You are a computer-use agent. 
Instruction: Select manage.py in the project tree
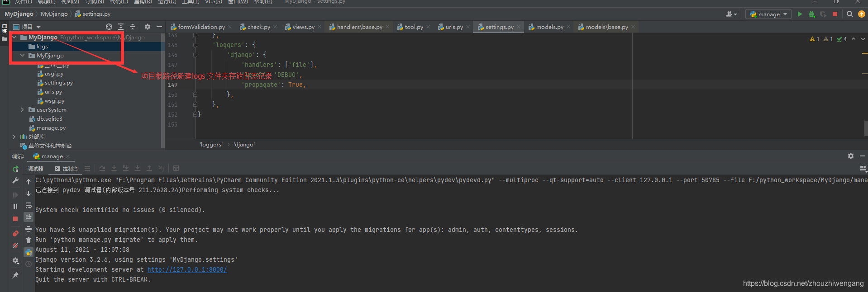click(51, 128)
